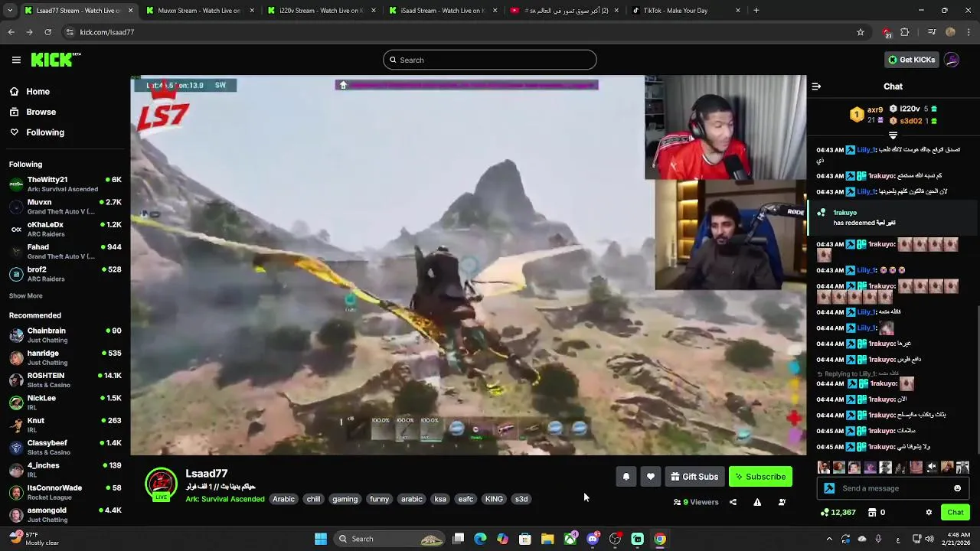Toggle follow heart for Lsaad77
980x551 pixels.
click(650, 477)
